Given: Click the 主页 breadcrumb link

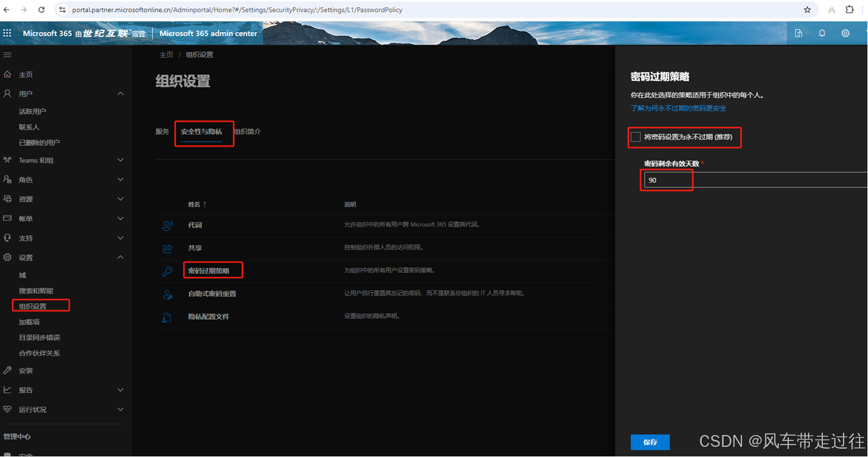Looking at the screenshot, I should pos(166,55).
